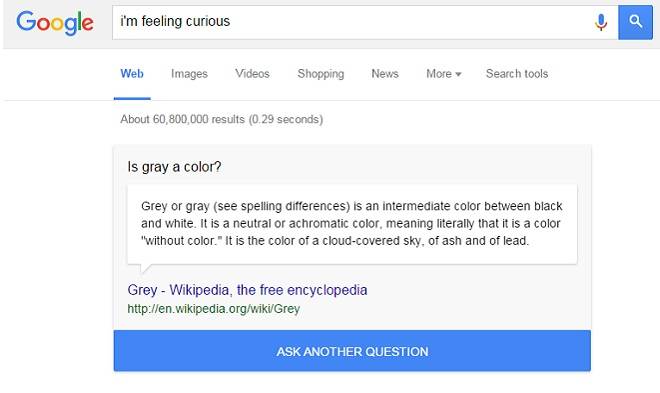Click the Ask Another Question button
The width and height of the screenshot is (660, 393).
point(352,351)
